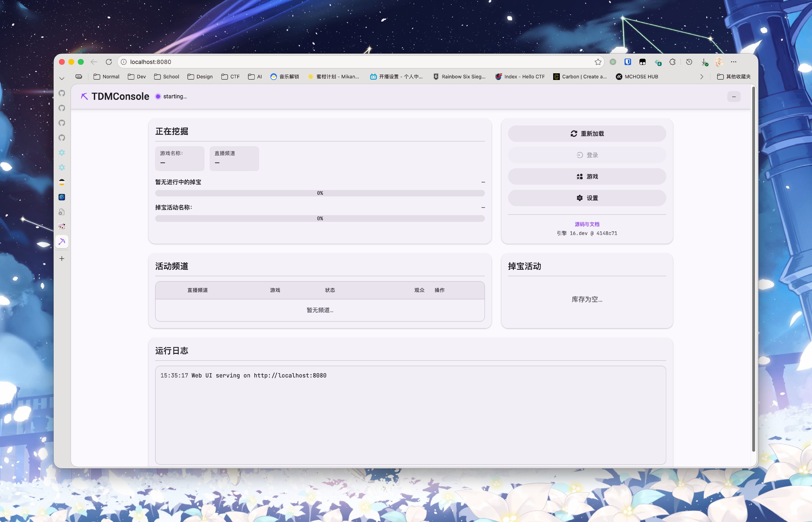812x522 pixels.
Task: Click the 库存为空… text
Action: 587,299
